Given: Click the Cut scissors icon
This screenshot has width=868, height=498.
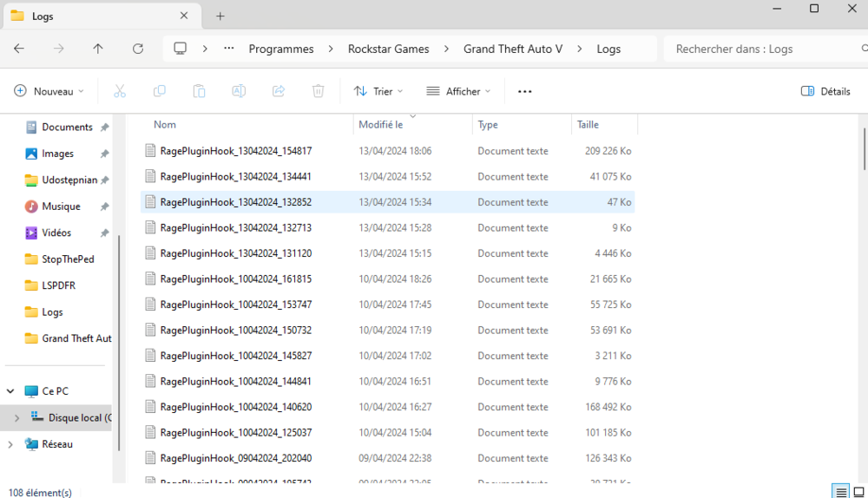Looking at the screenshot, I should pos(120,91).
